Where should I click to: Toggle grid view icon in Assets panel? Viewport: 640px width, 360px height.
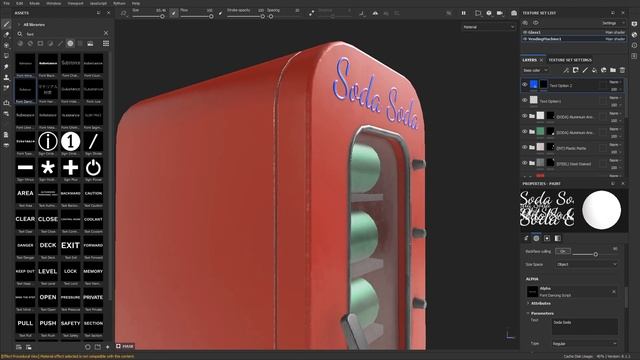coord(106,43)
